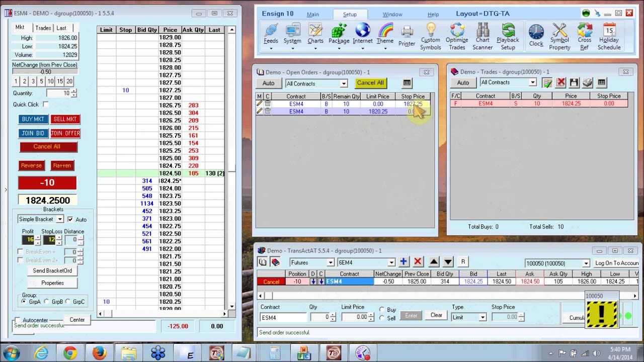The width and height of the screenshot is (644, 362).
Task: Print trades using Trades window printer icon
Action: (587, 83)
